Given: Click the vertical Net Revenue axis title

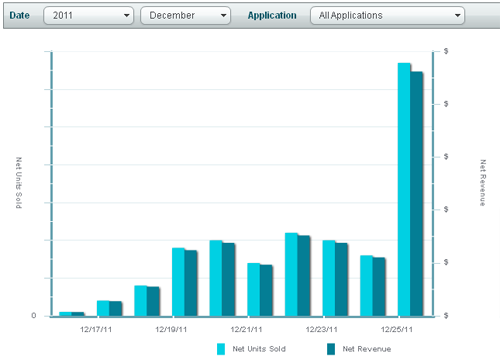Looking at the screenshot, I should pos(483,183).
